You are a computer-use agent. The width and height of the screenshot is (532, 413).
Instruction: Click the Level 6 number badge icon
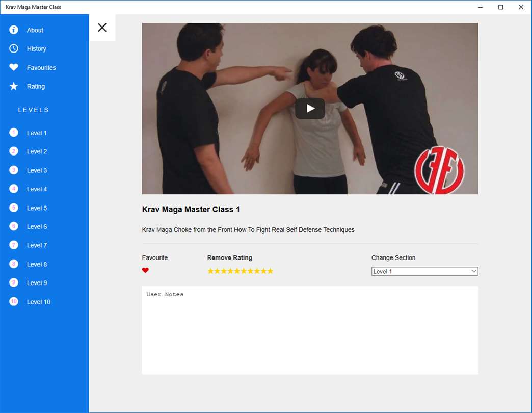(x=14, y=226)
